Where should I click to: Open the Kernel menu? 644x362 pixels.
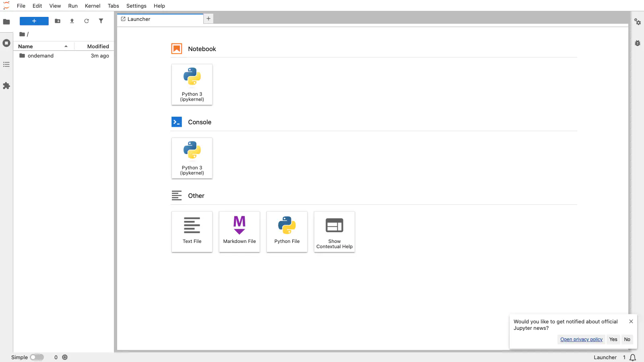pyautogui.click(x=93, y=6)
